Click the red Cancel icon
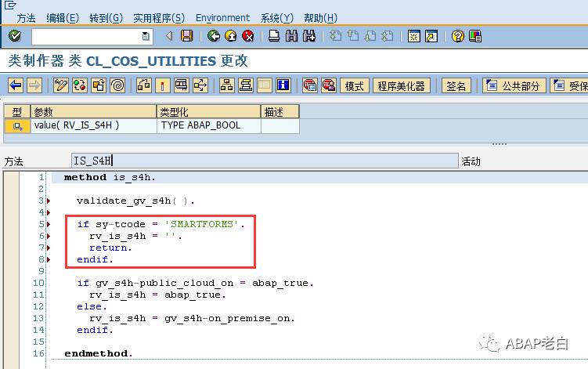This screenshot has width=588, height=369. click(248, 36)
